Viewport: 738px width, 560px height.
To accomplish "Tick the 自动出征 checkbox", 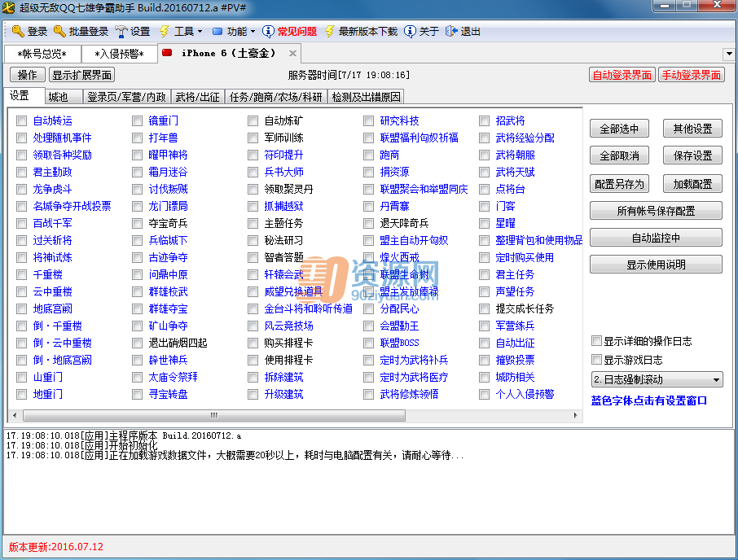I will click(485, 343).
